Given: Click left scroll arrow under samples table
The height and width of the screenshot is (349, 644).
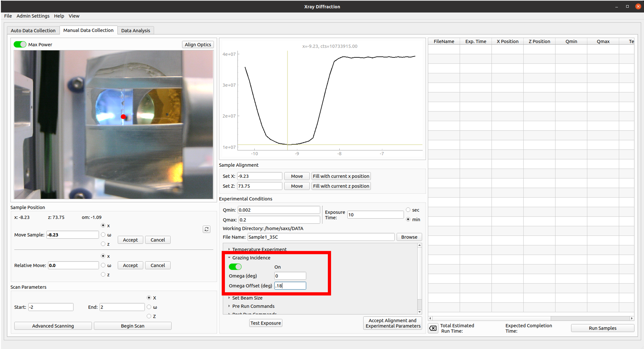Looking at the screenshot, I should point(430,318).
